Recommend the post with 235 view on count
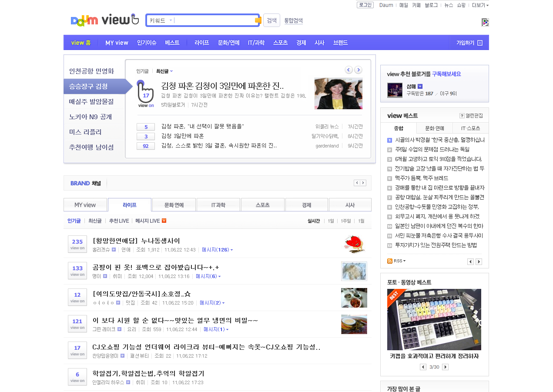 tap(77, 244)
